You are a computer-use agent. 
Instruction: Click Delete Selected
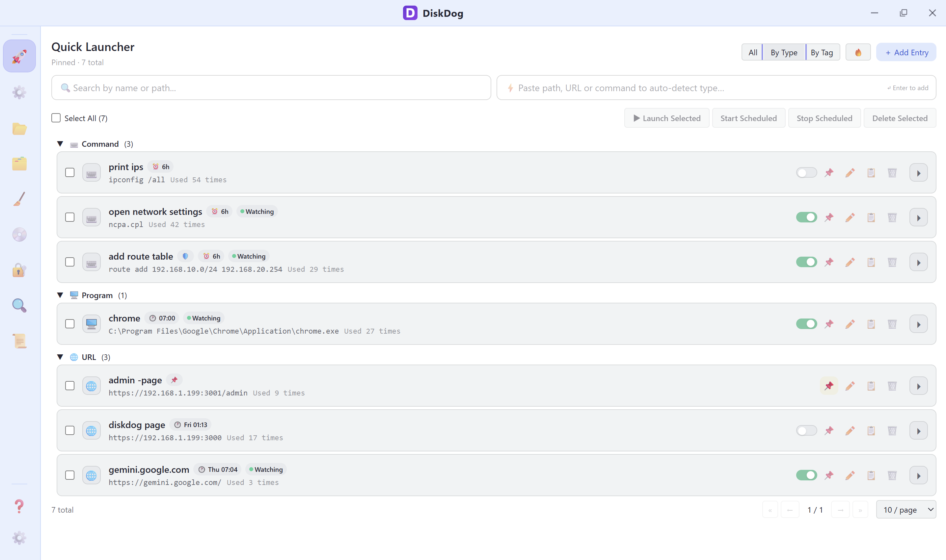tap(900, 118)
